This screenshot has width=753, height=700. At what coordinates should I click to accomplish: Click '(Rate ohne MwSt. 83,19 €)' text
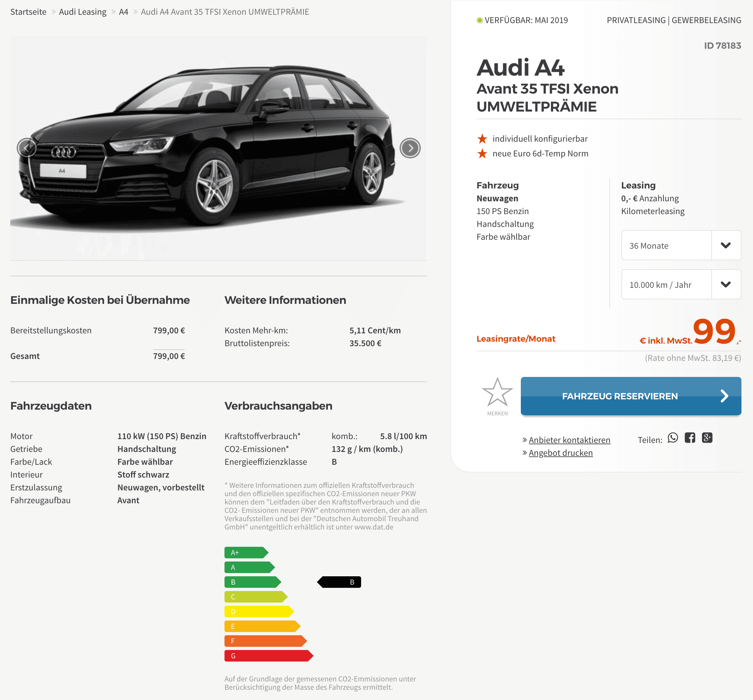[693, 358]
